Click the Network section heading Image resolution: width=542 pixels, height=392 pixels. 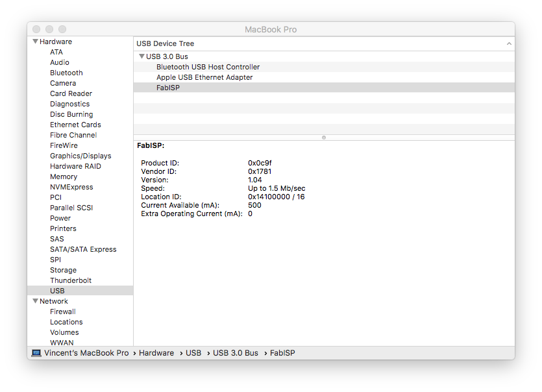click(54, 301)
